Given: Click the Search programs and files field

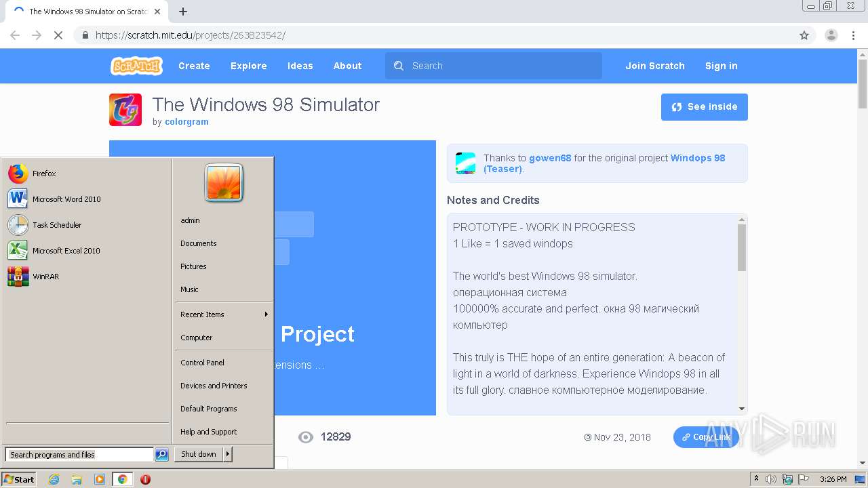Looking at the screenshot, I should point(79,455).
